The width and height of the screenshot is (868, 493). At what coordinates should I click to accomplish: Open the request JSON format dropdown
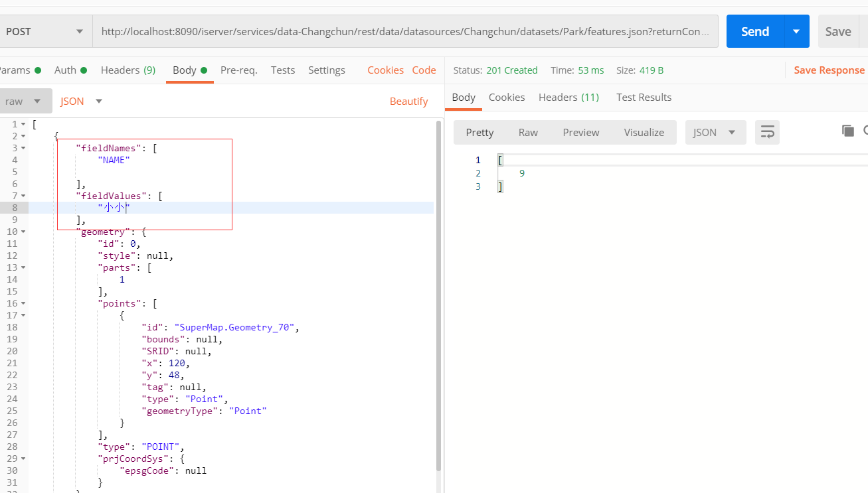click(82, 101)
